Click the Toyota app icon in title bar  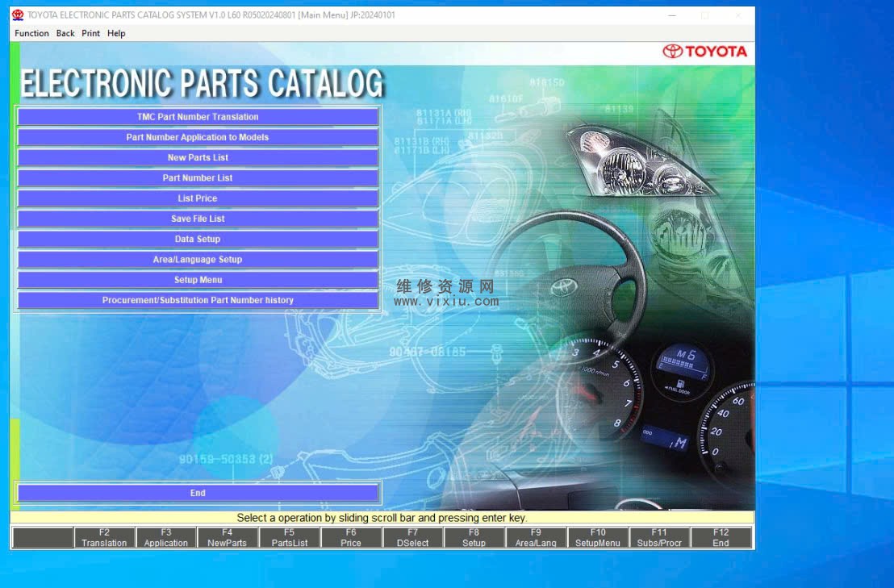point(18,15)
